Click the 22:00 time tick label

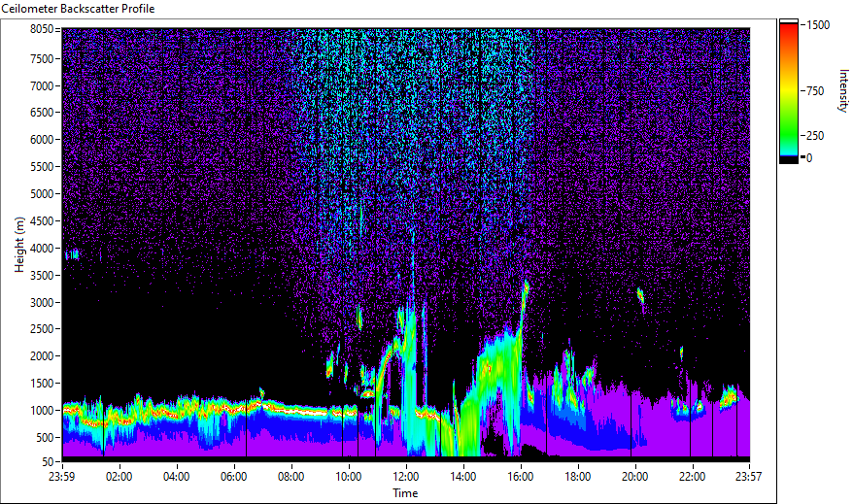point(692,477)
